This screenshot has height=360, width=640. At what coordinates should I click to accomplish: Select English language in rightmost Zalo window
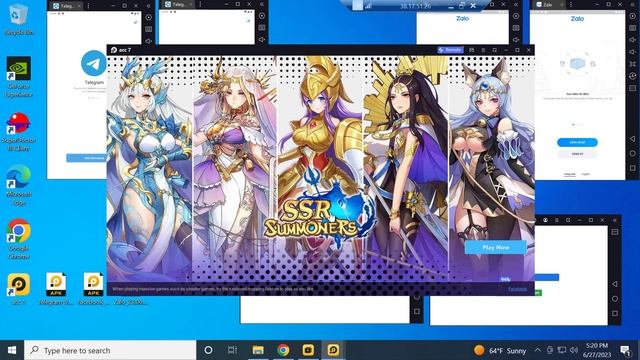(585, 174)
